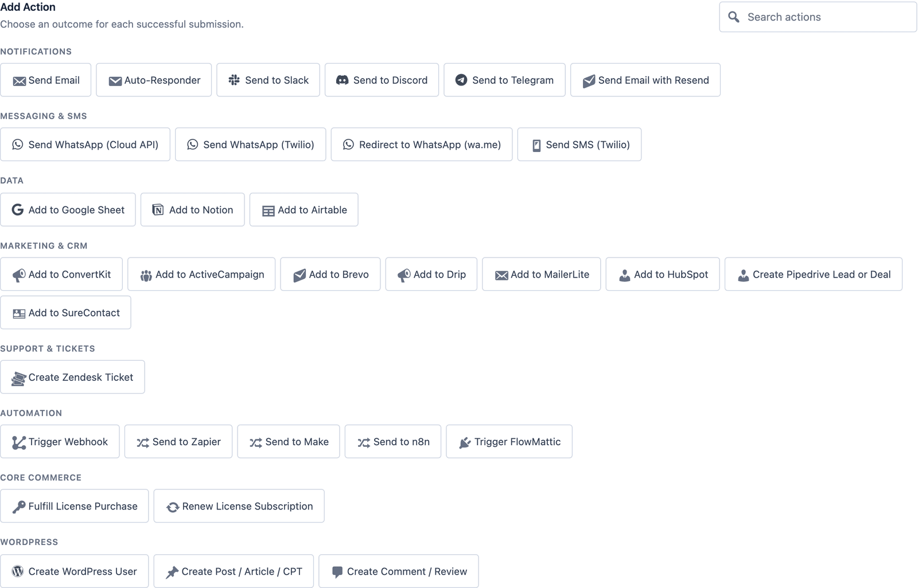The height and width of the screenshot is (588, 918).
Task: Click the MARKETING & CRM heading
Action: tap(44, 246)
